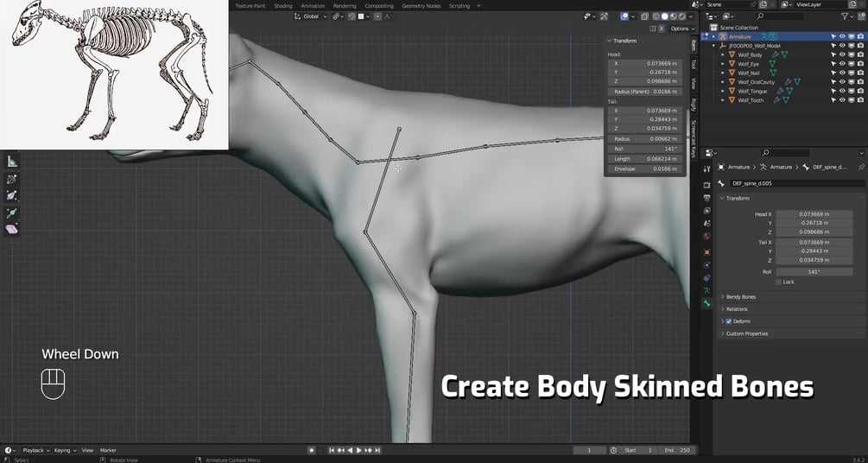Open the Bone properties tab icon
Viewport: 868px width, 463px height.
tap(706, 303)
